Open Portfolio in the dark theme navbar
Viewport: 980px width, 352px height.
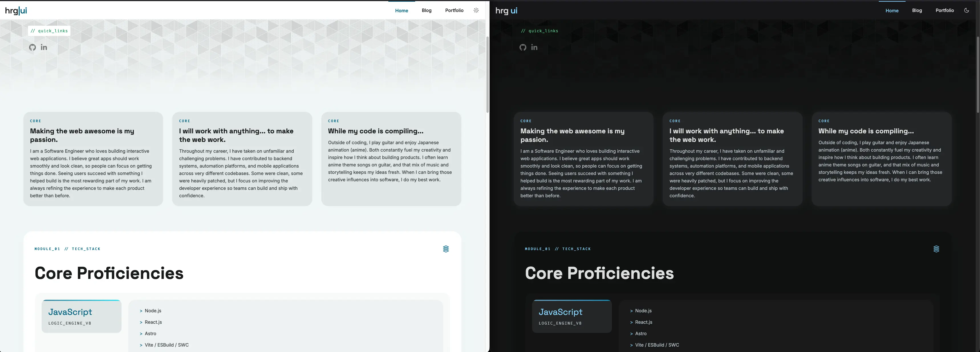coord(945,10)
